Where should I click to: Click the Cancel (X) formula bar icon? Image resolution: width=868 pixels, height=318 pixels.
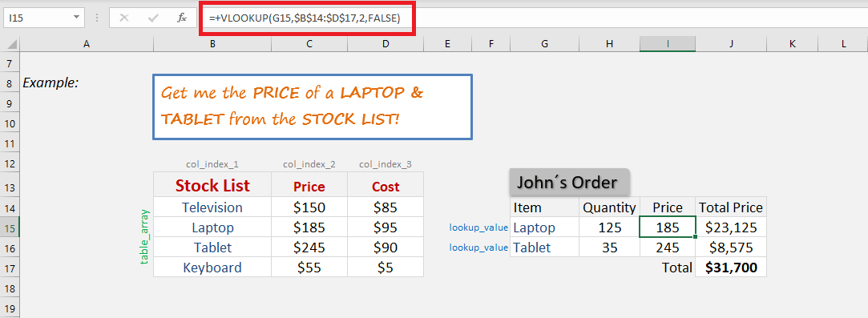[124, 18]
